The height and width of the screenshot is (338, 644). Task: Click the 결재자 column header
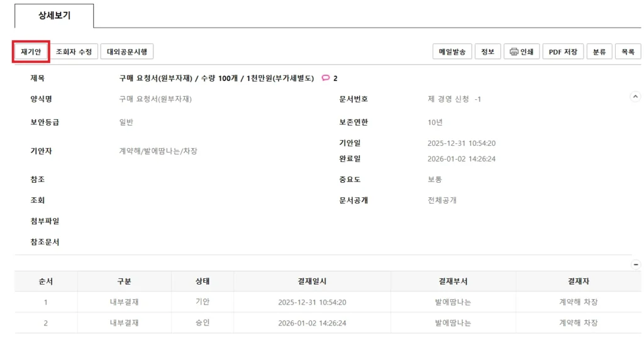[x=578, y=281]
